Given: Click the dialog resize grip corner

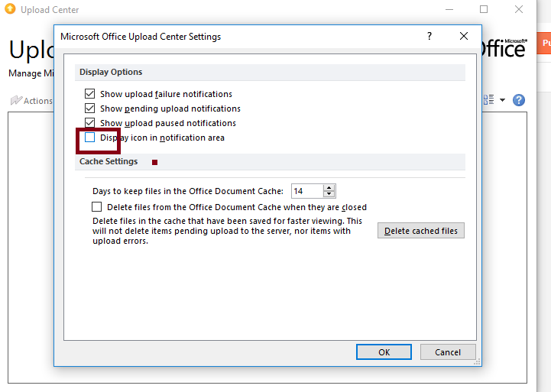Looking at the screenshot, I should click(477, 361).
